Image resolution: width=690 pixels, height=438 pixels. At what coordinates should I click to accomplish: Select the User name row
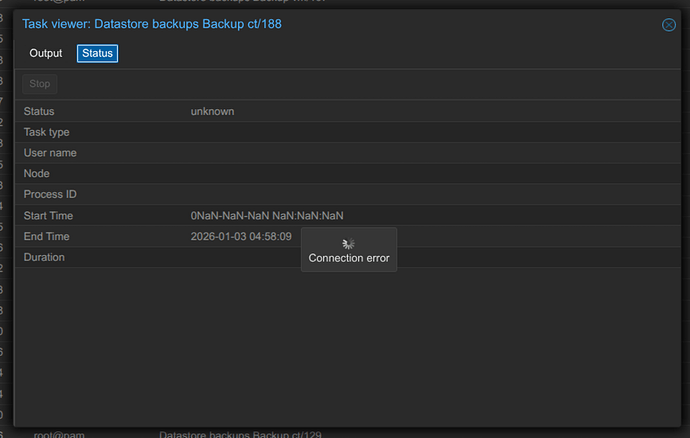pyautogui.click(x=50, y=153)
